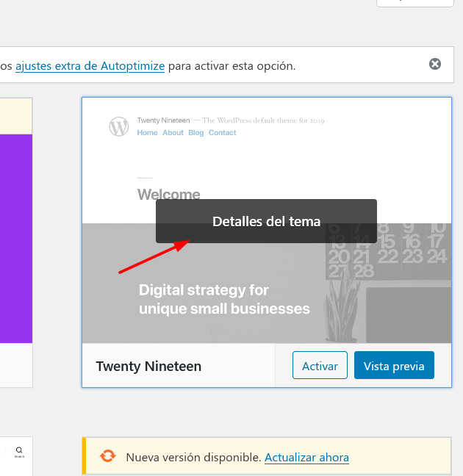Click the Detalles del tema overlay button
The height and width of the screenshot is (476, 463).
pos(266,221)
